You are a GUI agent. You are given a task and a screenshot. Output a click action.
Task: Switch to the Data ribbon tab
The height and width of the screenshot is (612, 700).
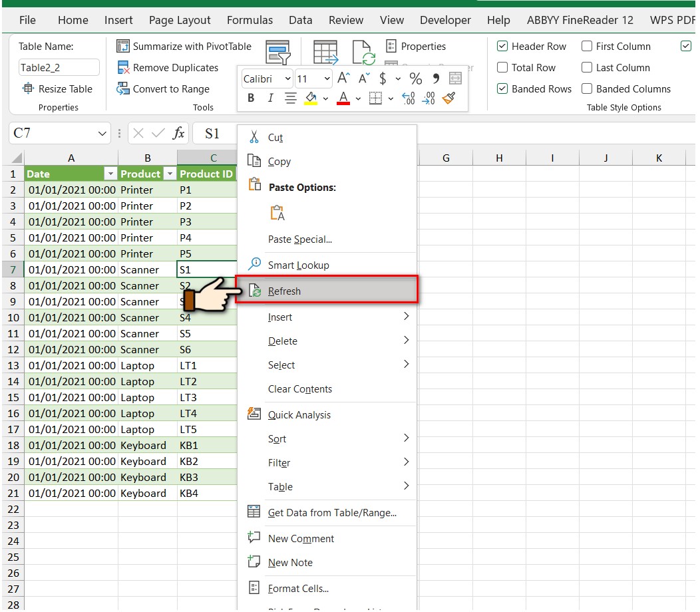[301, 20]
